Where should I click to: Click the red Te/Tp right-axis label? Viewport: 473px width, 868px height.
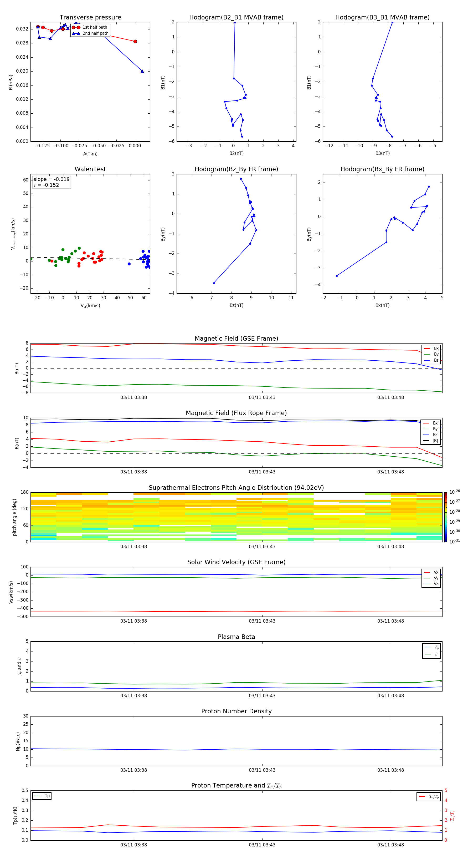(453, 815)
